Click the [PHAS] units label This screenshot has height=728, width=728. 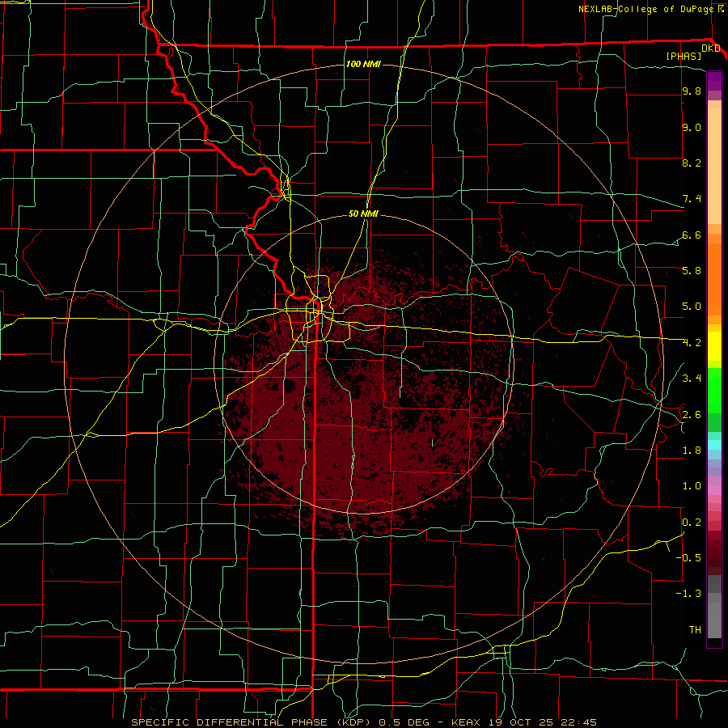click(684, 56)
